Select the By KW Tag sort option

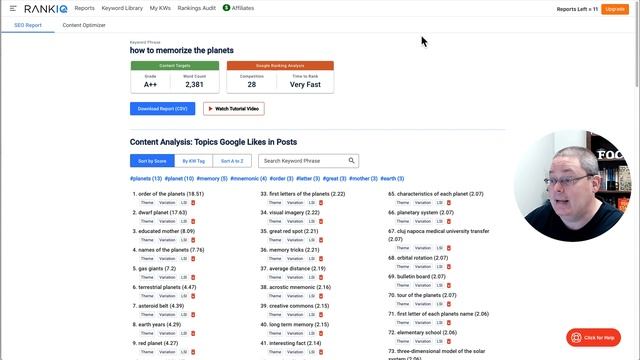(193, 161)
